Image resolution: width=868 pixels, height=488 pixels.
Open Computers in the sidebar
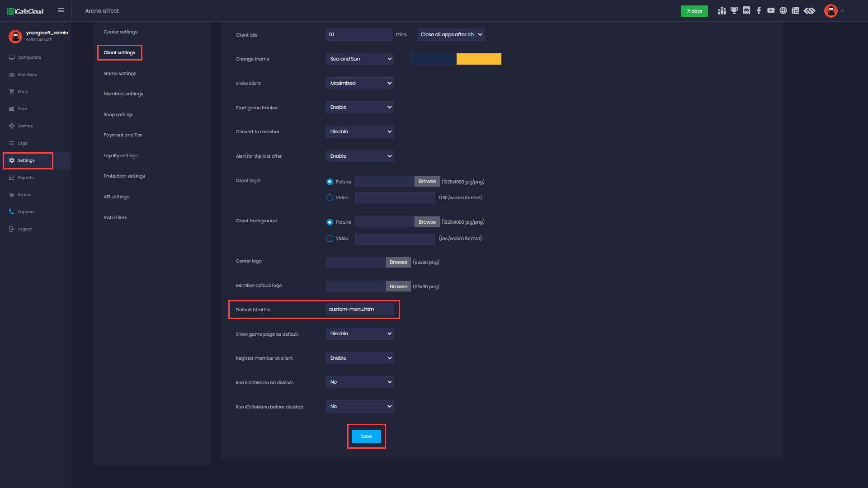[x=29, y=57]
